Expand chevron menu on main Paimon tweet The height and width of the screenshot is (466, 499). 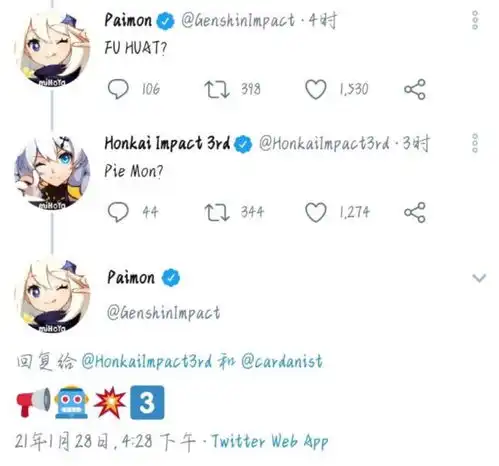[x=479, y=278]
